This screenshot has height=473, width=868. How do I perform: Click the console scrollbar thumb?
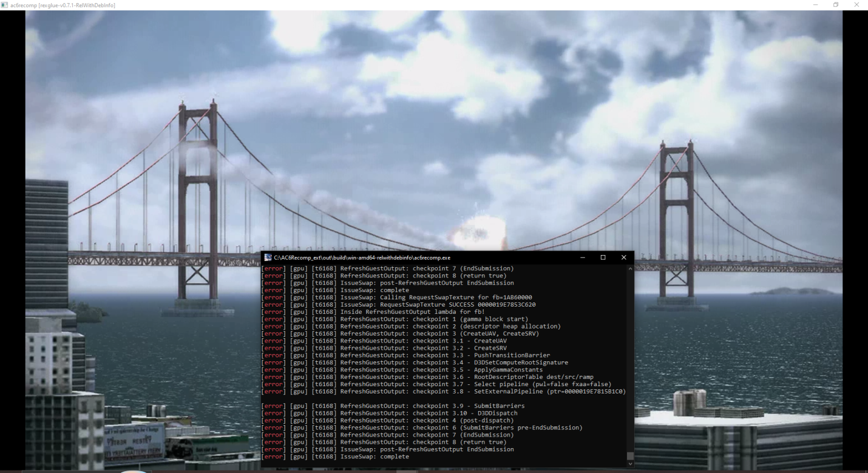point(630,456)
